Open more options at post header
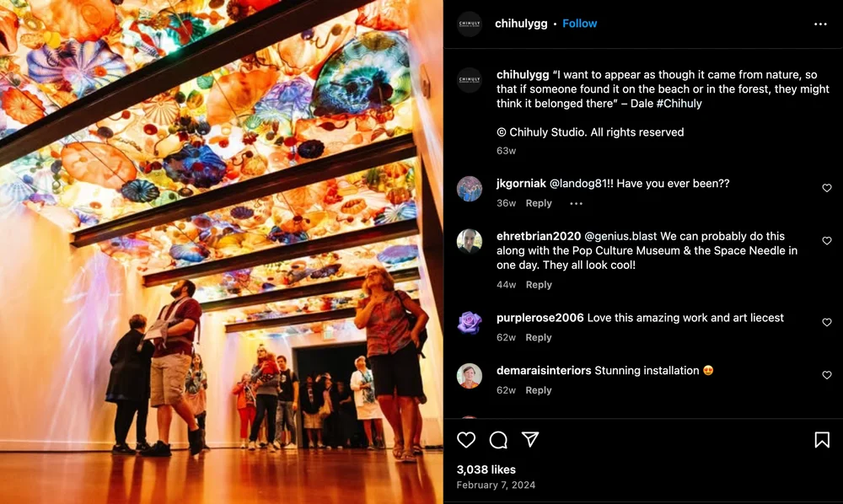Viewport: 843px width, 504px height. click(820, 24)
